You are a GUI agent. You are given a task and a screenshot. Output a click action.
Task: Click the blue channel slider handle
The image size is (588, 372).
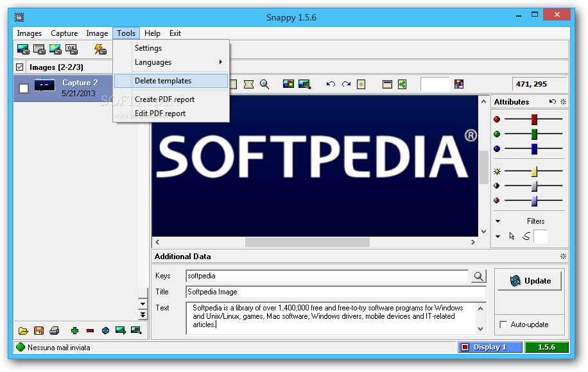(534, 149)
